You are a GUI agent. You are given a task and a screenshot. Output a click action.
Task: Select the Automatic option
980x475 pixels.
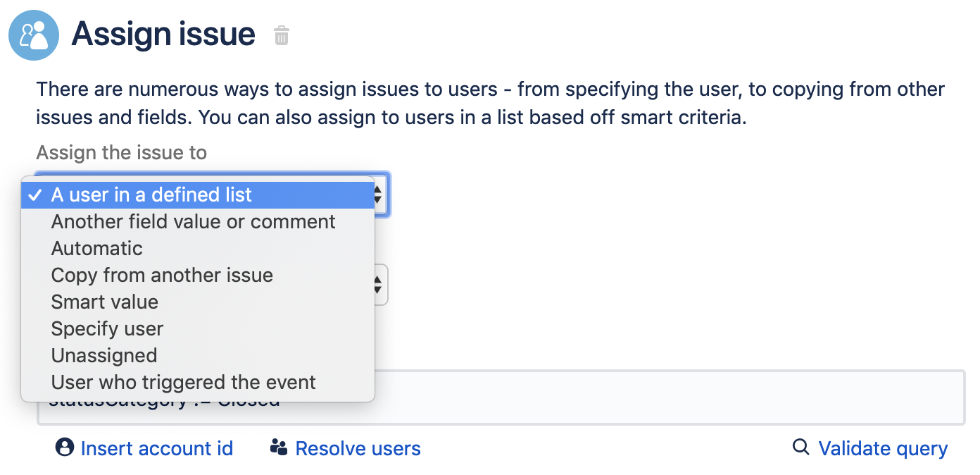click(x=96, y=249)
